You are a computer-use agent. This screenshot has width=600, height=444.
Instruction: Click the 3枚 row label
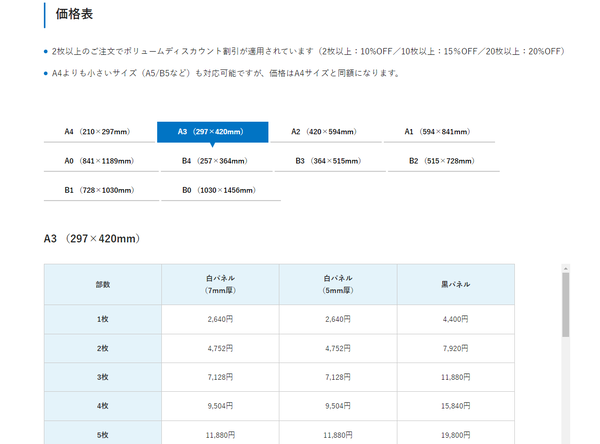[x=103, y=377]
